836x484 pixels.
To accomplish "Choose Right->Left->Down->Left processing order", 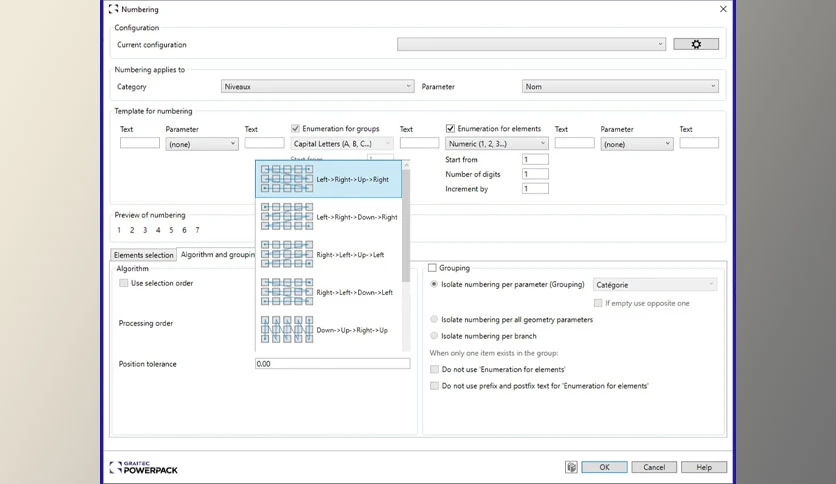I will coord(328,292).
